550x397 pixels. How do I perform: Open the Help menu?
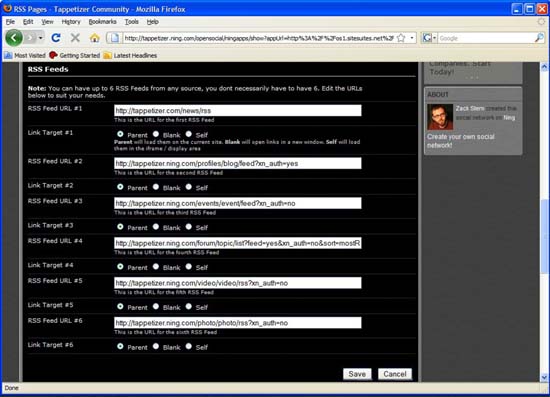[153, 22]
